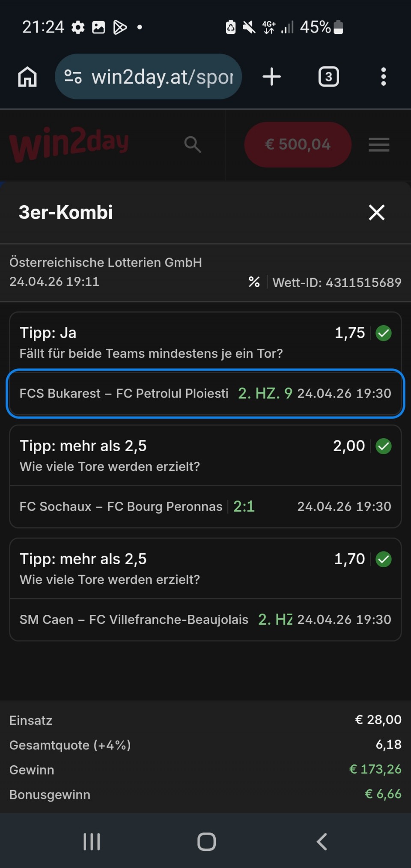Click the win2day.at address bar
Screen dimensions: 411x868
162,77
